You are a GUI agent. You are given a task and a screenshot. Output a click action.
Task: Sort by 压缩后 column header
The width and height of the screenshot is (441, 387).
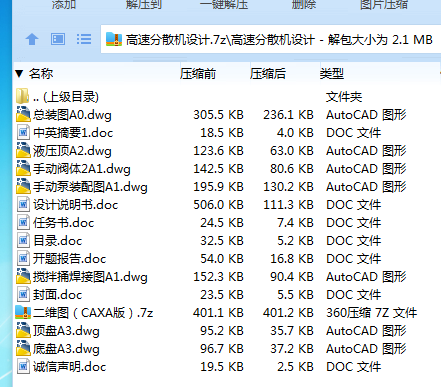click(x=268, y=74)
